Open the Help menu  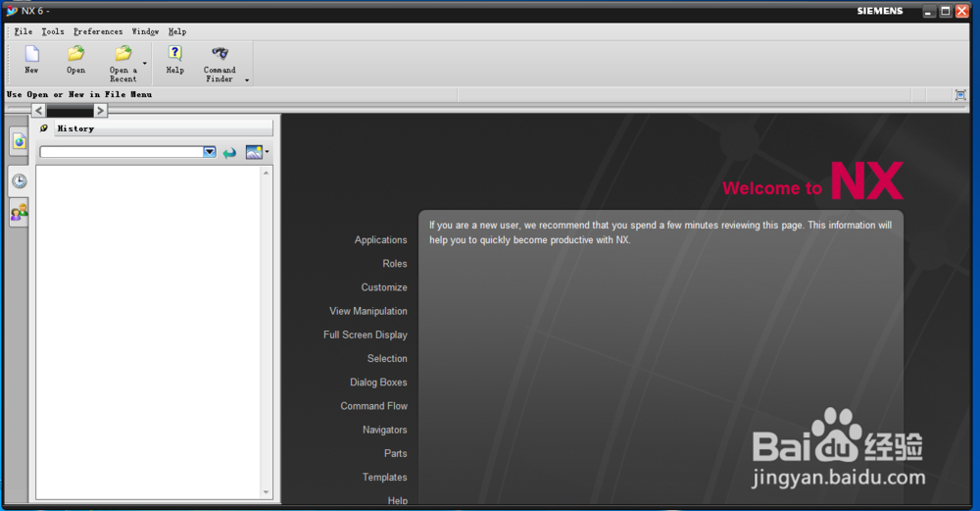coord(176,31)
